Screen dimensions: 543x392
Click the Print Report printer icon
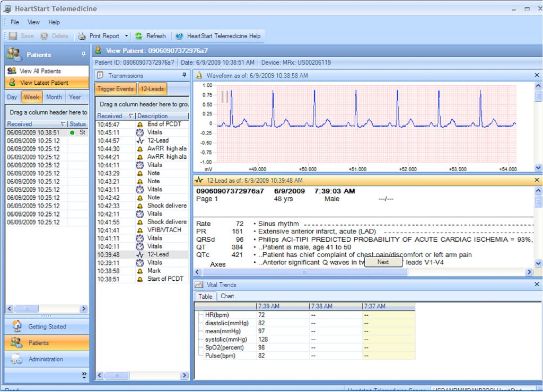pos(81,36)
